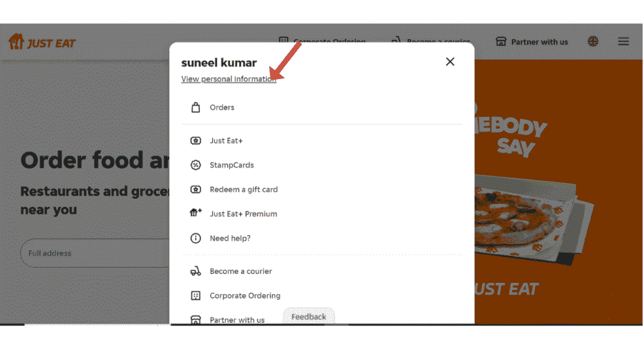Open Corporate Ordering in dialog list
The width and height of the screenshot is (644, 362).
[x=245, y=295]
